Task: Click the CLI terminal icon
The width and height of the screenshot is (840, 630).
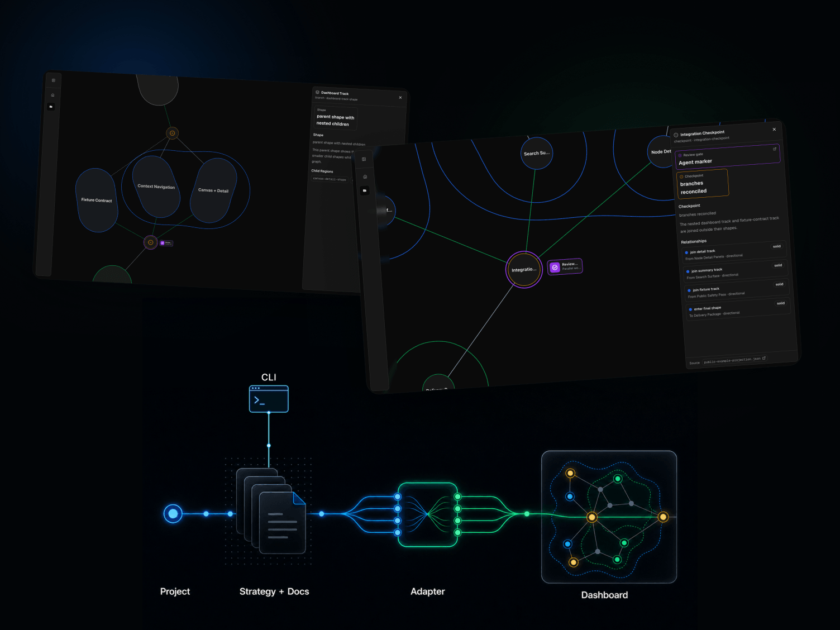Action: coord(269,399)
